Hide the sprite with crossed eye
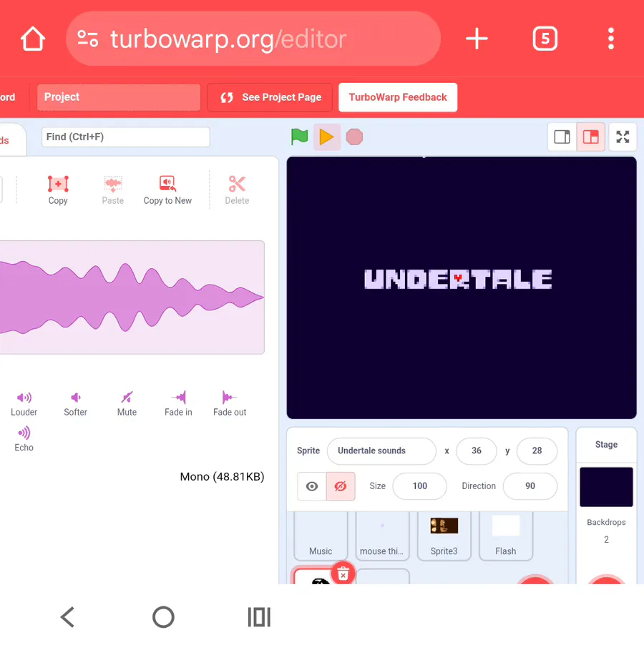Image resolution: width=644 pixels, height=650 pixels. tap(341, 486)
